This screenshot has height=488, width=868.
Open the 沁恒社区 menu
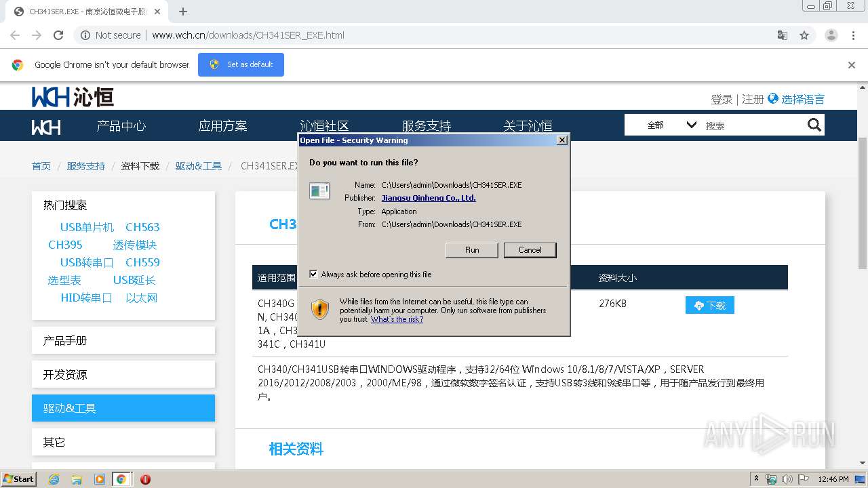324,126
